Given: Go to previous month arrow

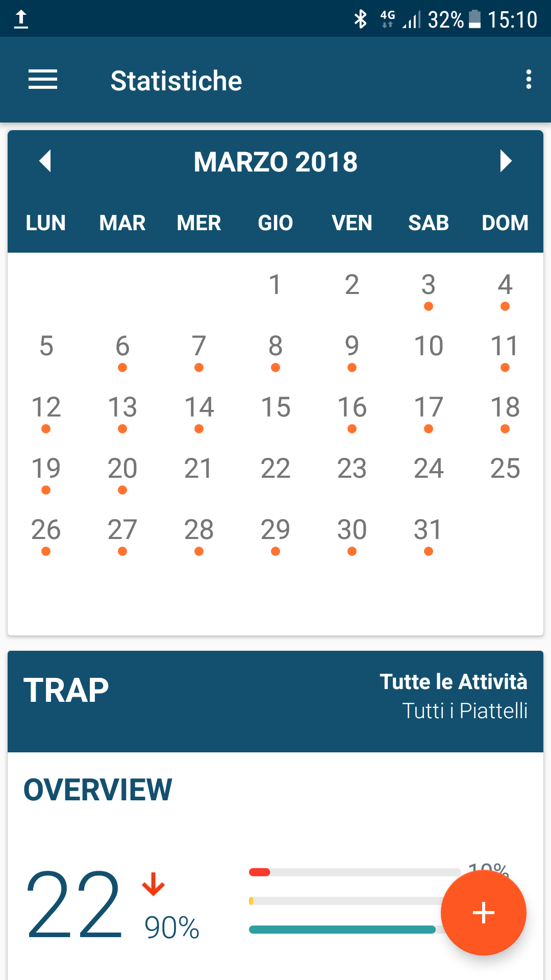Looking at the screenshot, I should click(x=45, y=161).
